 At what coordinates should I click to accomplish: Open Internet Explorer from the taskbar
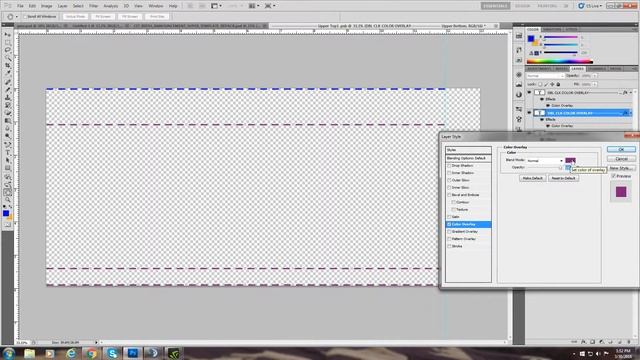point(71,353)
